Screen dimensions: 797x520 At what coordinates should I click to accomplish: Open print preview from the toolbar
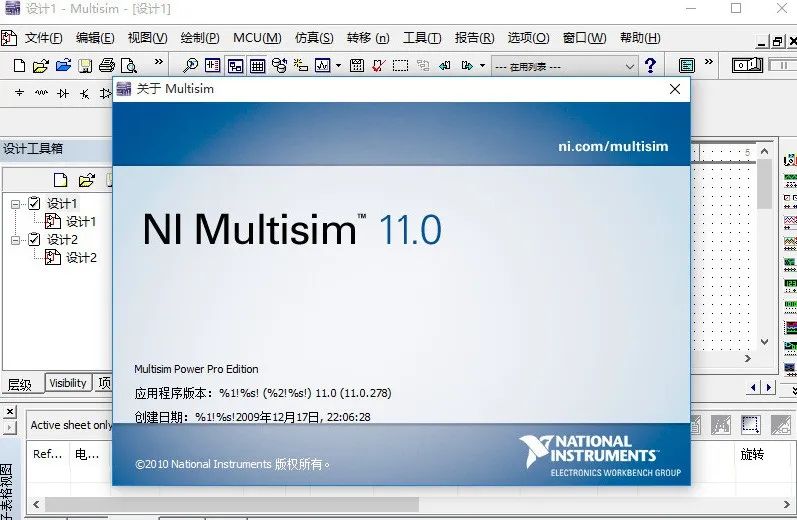[x=129, y=66]
